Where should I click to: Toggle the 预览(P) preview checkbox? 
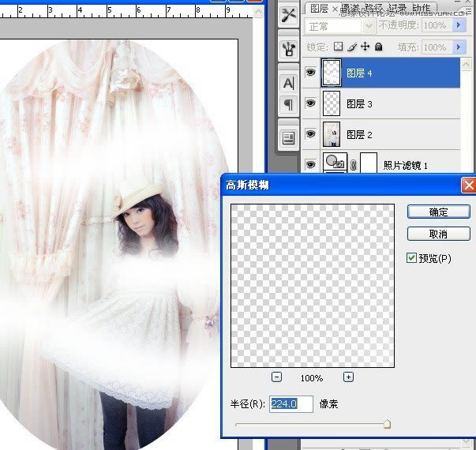411,258
